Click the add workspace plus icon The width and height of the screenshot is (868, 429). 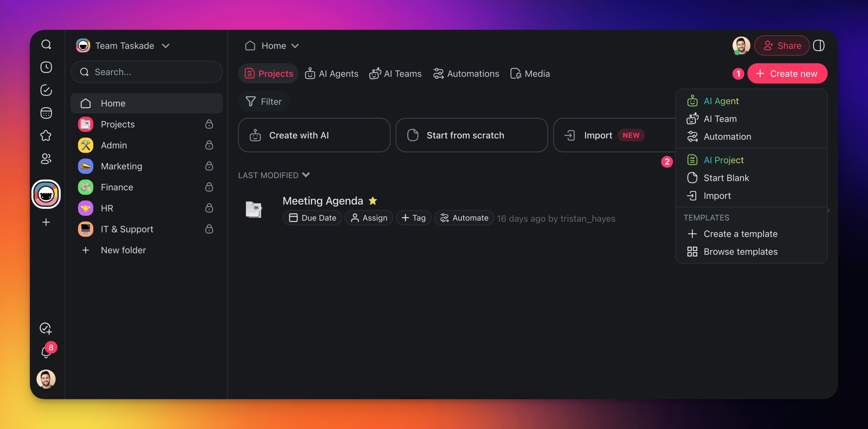46,222
